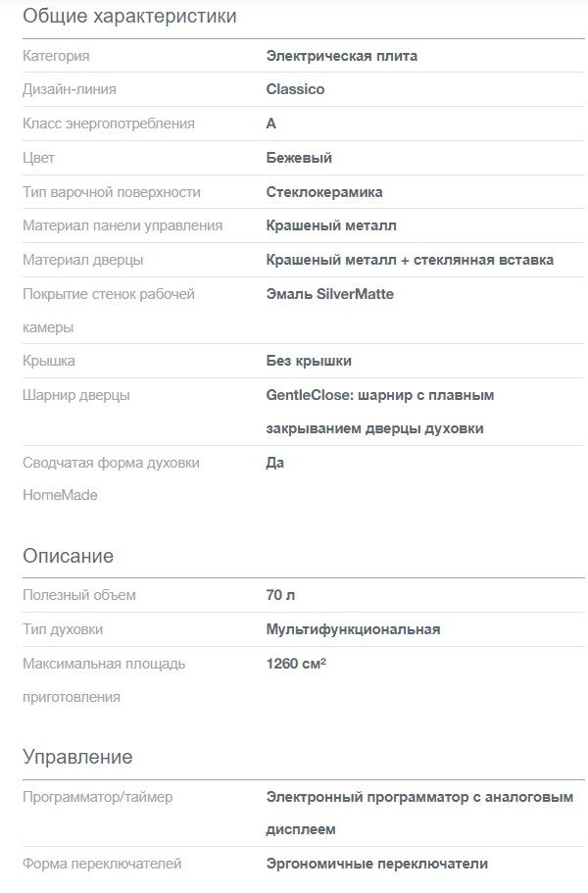Click "Крашеный металл + стеклянная вставка" value
This screenshot has width=588, height=893.
tap(410, 260)
